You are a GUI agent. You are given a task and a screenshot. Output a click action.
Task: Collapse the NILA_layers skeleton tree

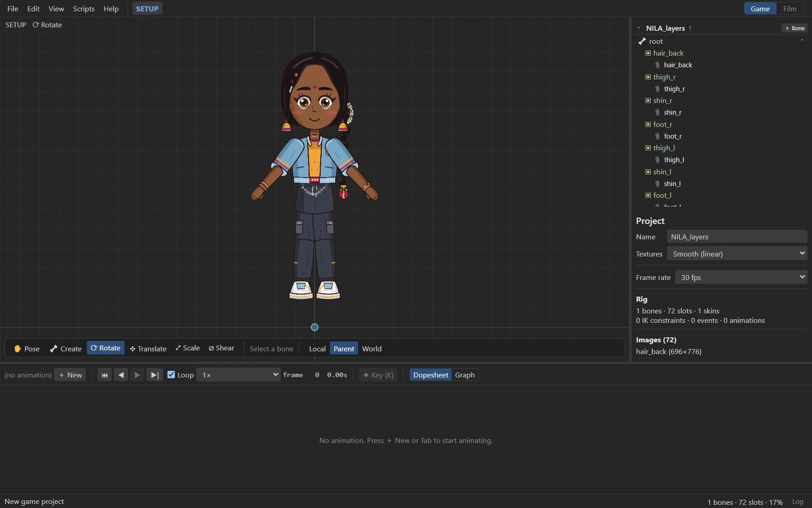639,28
